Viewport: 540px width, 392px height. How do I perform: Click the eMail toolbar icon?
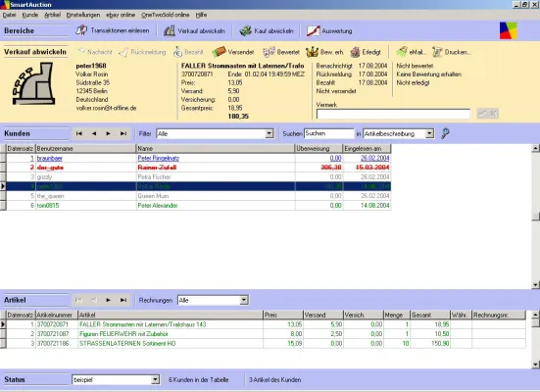[401, 52]
